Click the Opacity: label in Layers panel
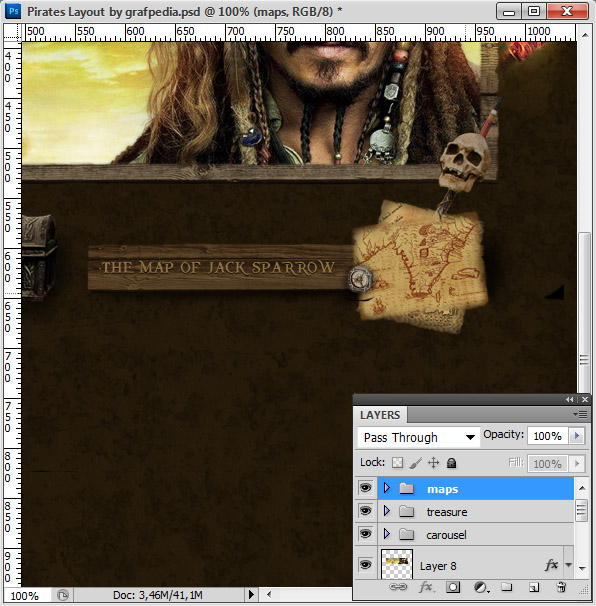Viewport: 596px width, 606px height. 503,435
